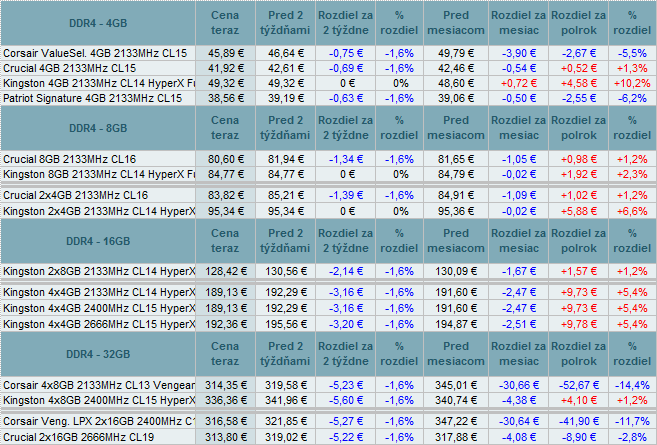Click the Corsair Veng. LPX 2x16GB 2400MHz name
The image size is (657, 445).
(x=99, y=421)
